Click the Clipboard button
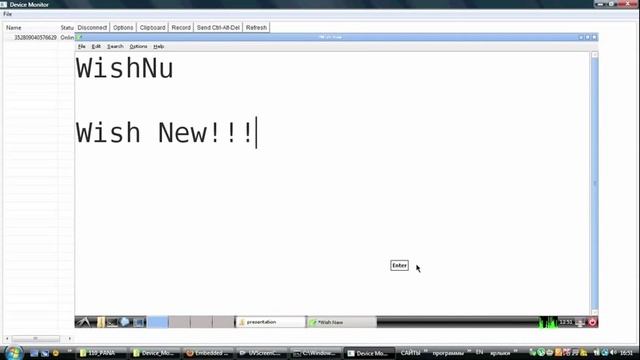The height and width of the screenshot is (360, 640). click(152, 27)
